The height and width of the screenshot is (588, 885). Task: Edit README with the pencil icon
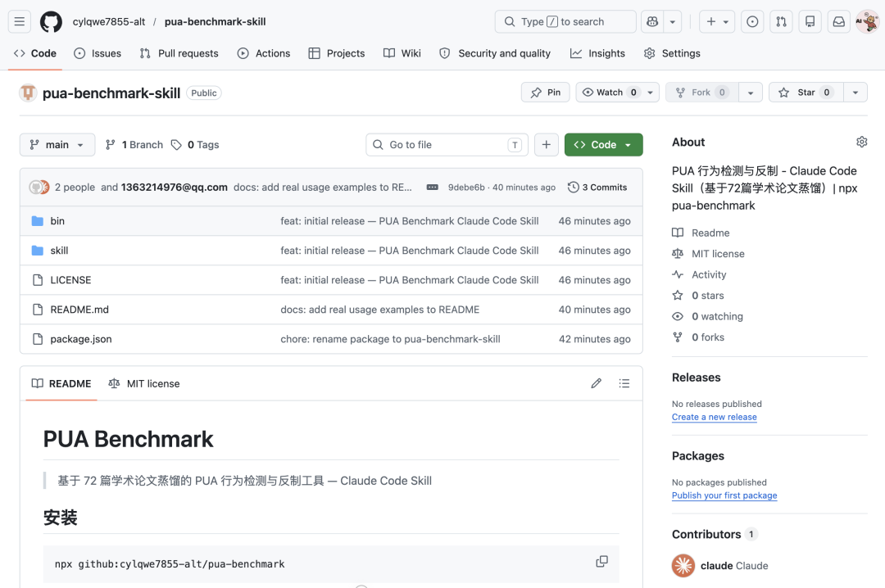597,383
